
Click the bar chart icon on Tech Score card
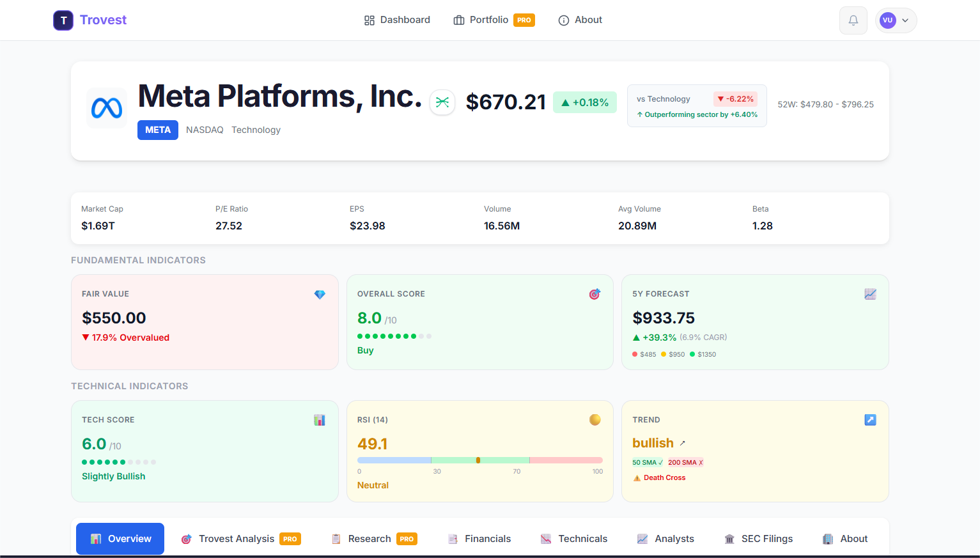tap(319, 420)
